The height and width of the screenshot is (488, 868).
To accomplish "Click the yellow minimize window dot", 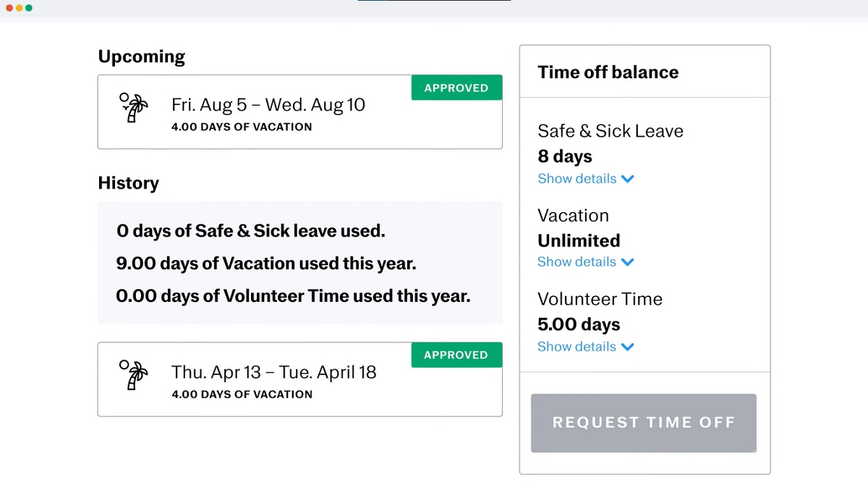I will click(x=19, y=8).
